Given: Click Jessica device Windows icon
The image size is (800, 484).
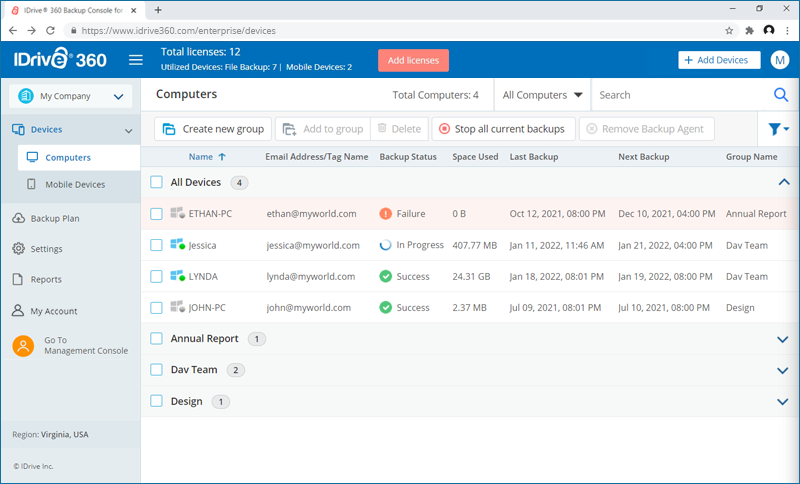Looking at the screenshot, I should tap(178, 245).
